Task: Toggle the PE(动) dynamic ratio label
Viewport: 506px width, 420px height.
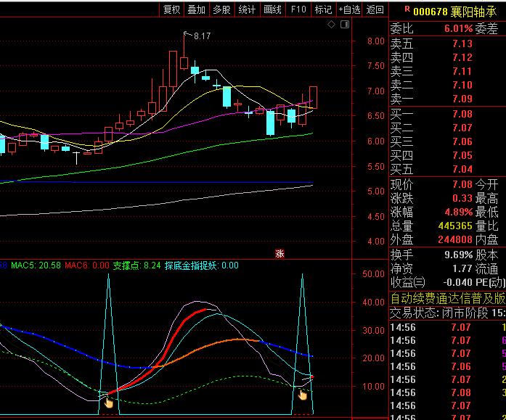Action: (x=490, y=282)
